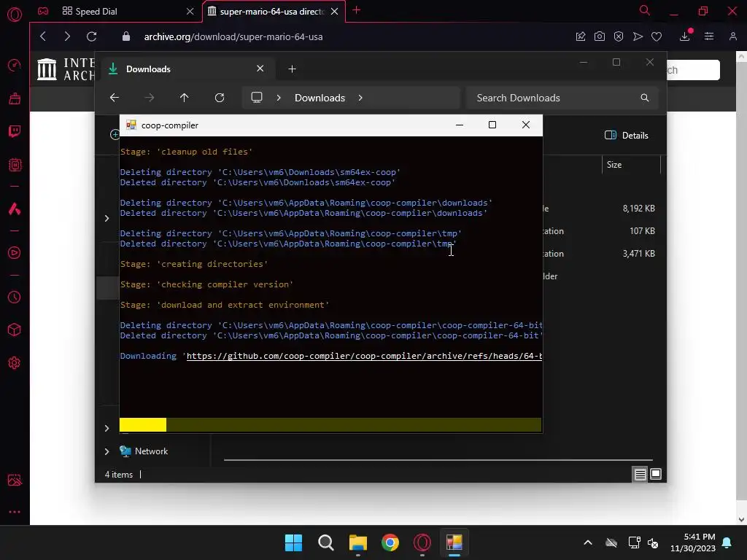
Task: Click the coop-compiler title bar icon
Action: (131, 125)
